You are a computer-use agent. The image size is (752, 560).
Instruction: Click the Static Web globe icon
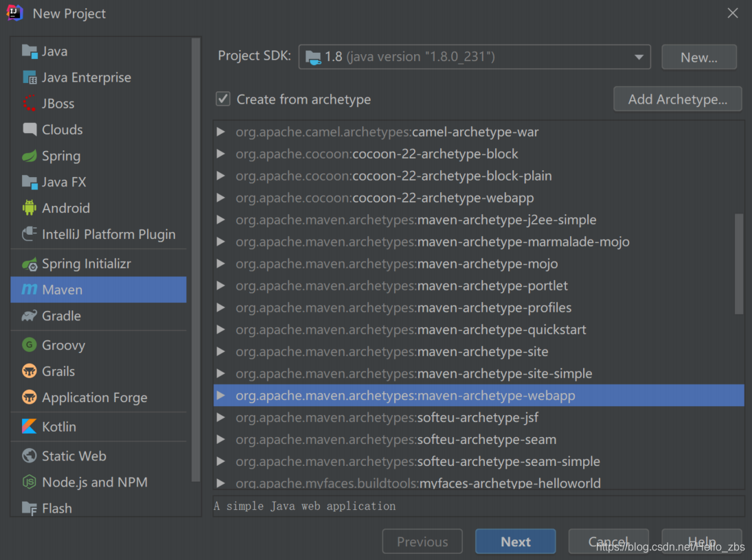click(x=30, y=456)
